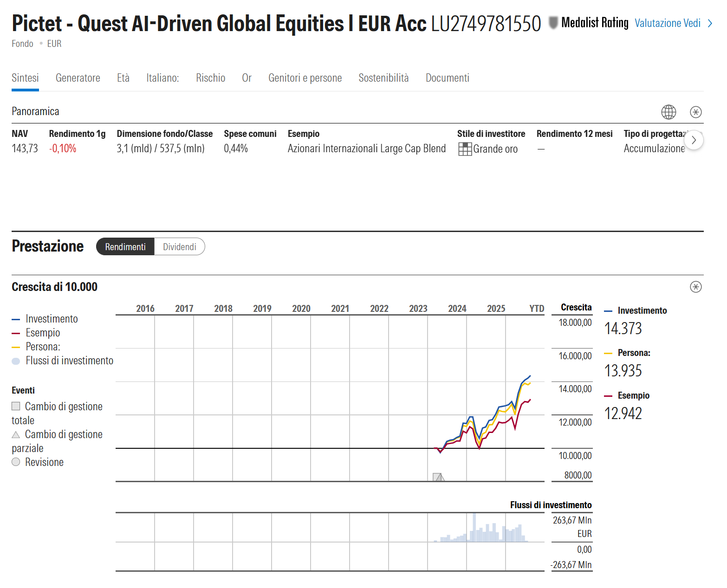Open the Genitori e persone tab

tap(305, 78)
